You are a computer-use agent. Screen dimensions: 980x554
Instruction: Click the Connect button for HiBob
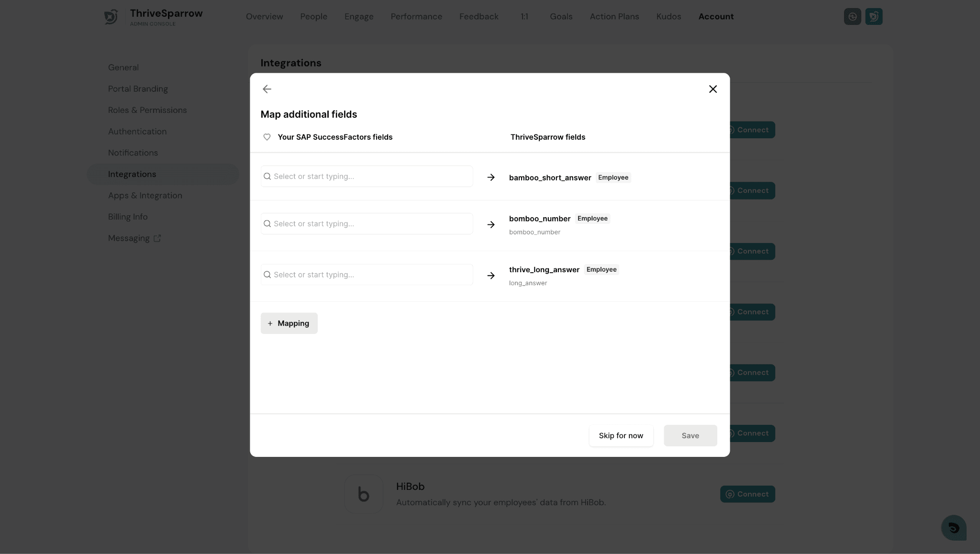click(747, 494)
